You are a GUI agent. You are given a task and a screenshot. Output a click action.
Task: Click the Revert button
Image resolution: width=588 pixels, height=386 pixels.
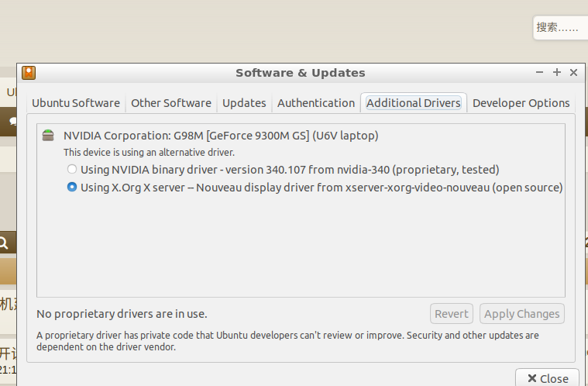click(452, 314)
